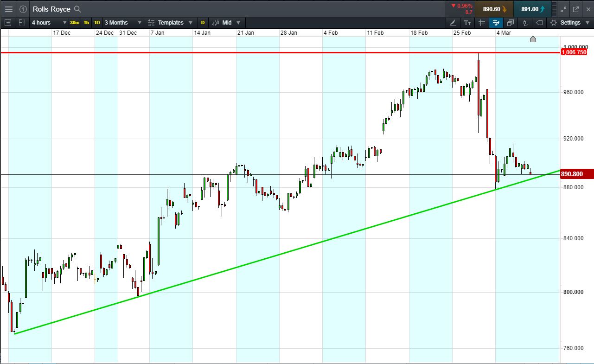The width and height of the screenshot is (594, 364).
Task: Select the text annotation tool
Action: pos(467,22)
